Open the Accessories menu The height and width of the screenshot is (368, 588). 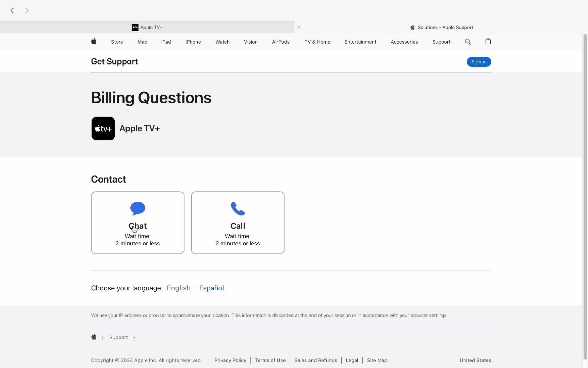(404, 42)
